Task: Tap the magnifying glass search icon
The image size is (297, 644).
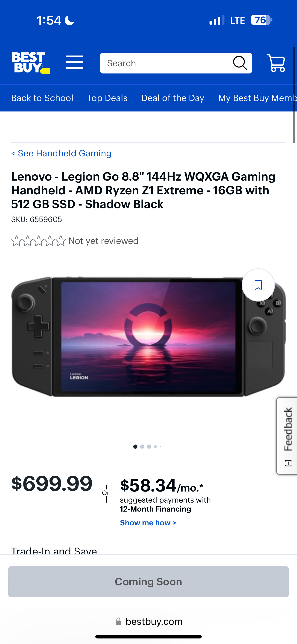Action: click(x=240, y=63)
